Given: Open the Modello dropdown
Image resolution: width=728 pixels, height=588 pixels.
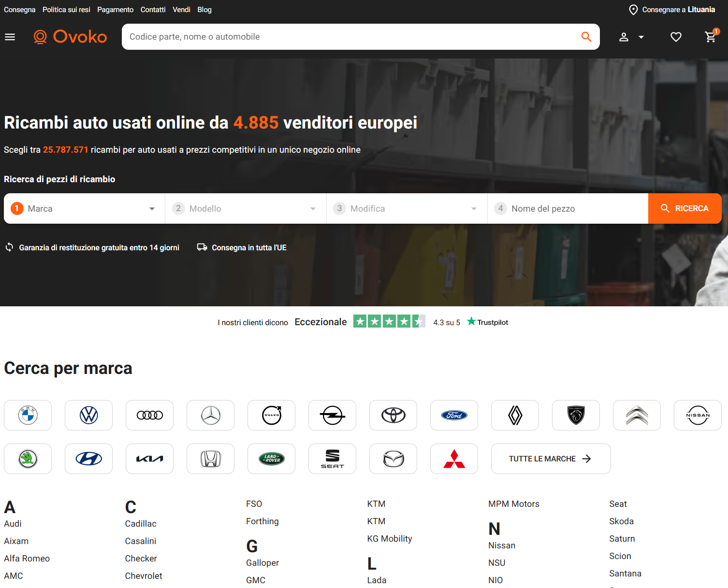Looking at the screenshot, I should [x=246, y=209].
